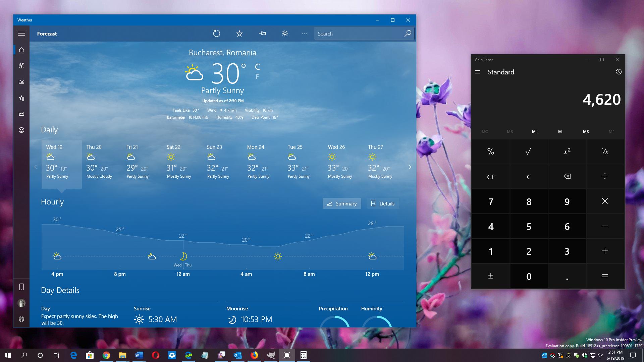Open File Explorer from the taskbar
644x362 pixels.
122,355
